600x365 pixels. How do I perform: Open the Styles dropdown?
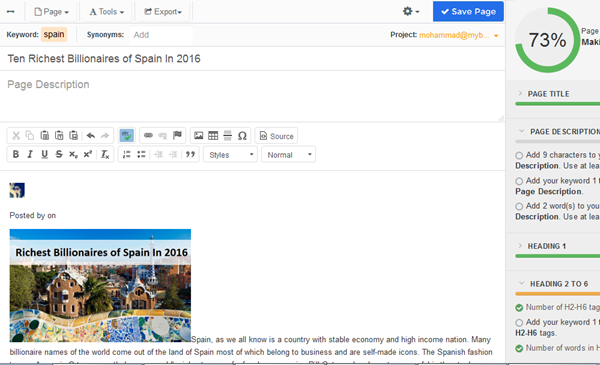pos(230,155)
